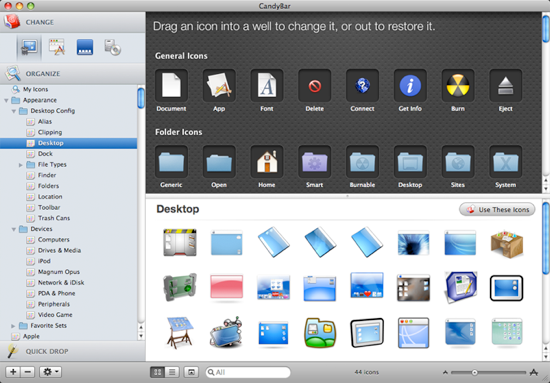Click the Burn icon well

click(458, 86)
